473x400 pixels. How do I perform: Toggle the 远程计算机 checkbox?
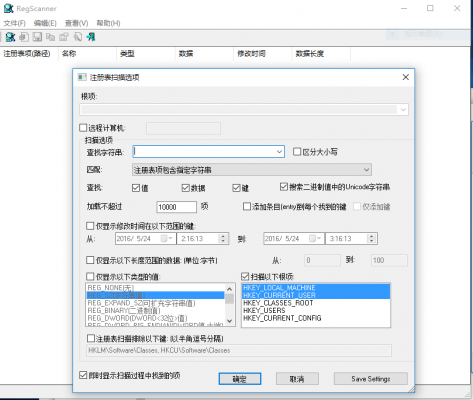coord(83,128)
